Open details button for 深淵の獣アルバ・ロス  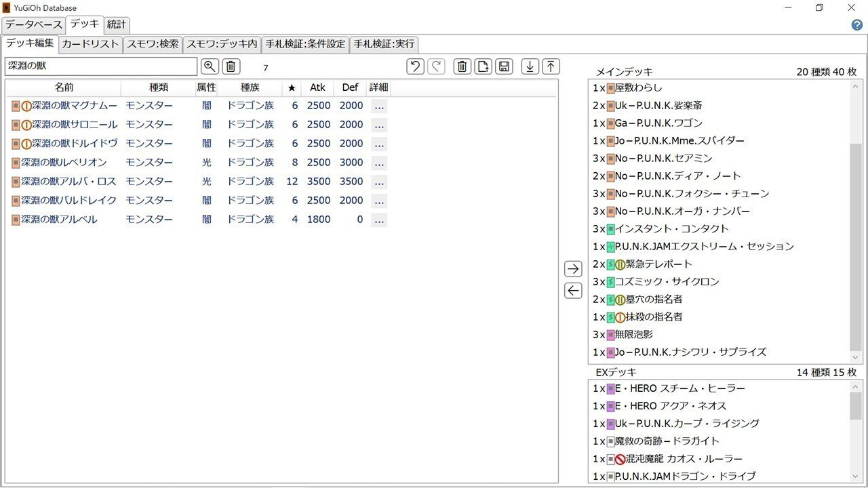click(x=379, y=182)
